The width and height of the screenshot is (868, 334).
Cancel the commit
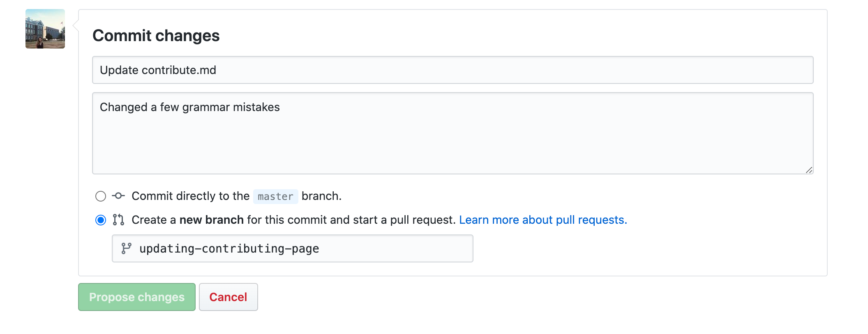pyautogui.click(x=229, y=297)
